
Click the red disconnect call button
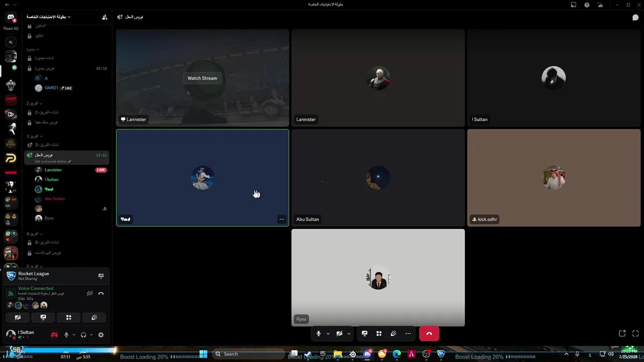pos(429,333)
